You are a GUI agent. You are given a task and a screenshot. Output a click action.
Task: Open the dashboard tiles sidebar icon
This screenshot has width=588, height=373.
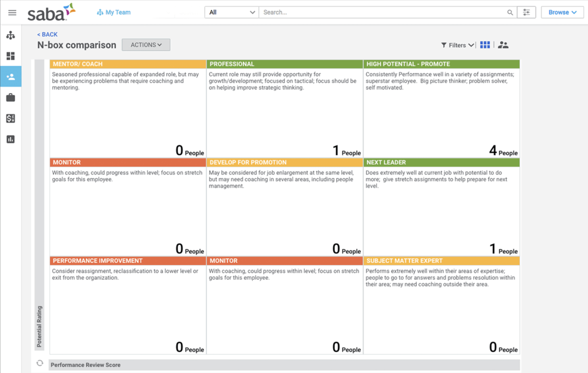[10, 56]
